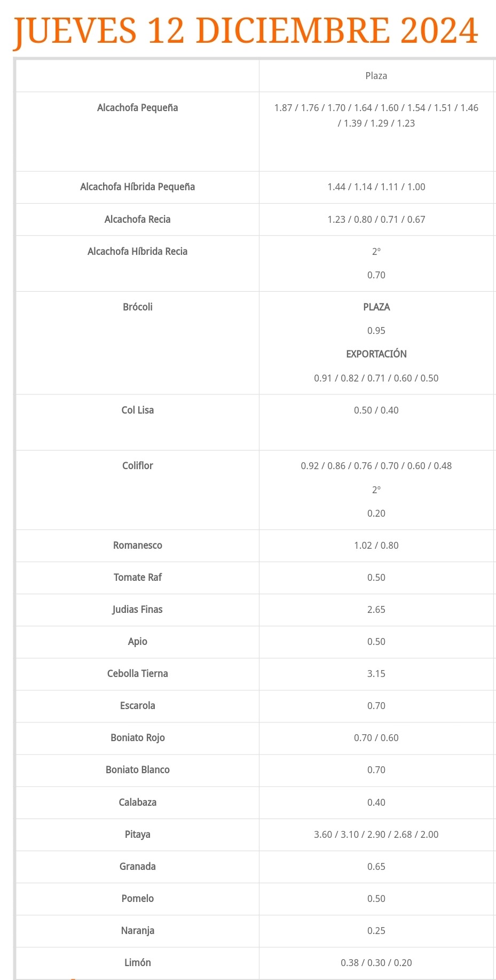Select the Tomate Raf row label
Screen dimensions: 496x980
point(138,578)
